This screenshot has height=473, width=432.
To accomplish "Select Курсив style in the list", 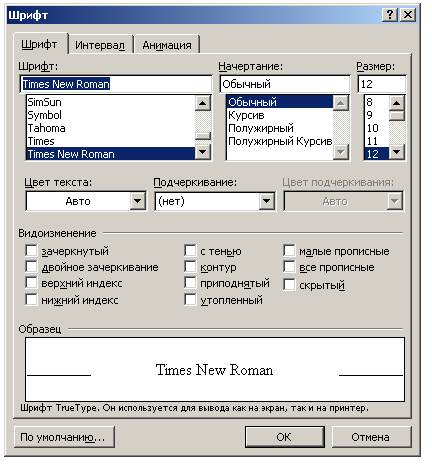I will (x=280, y=115).
